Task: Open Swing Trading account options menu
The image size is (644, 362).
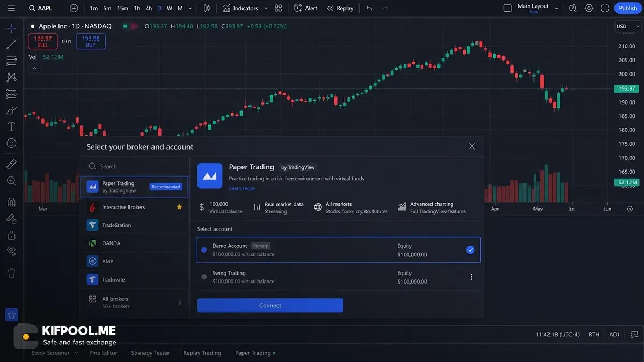Action: coord(471,277)
